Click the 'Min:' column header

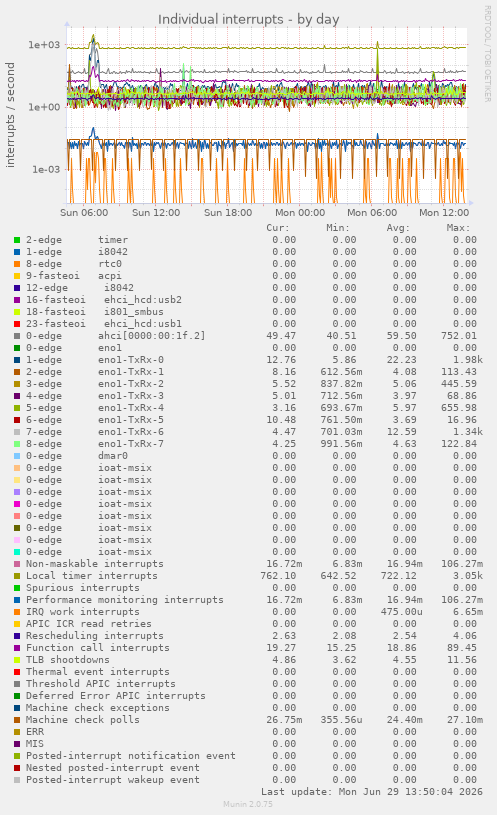pos(338,228)
